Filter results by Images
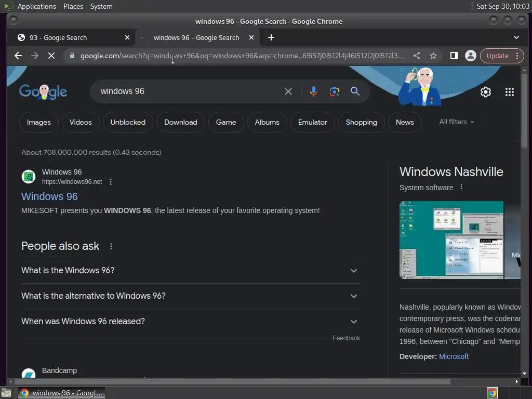This screenshot has height=399, width=532. [x=38, y=122]
